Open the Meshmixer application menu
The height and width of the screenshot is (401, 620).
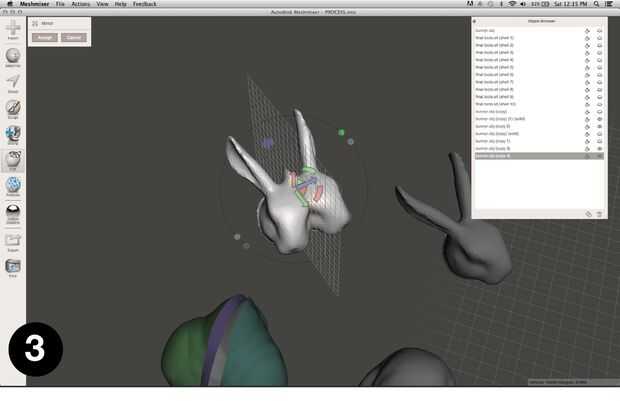coord(34,4)
